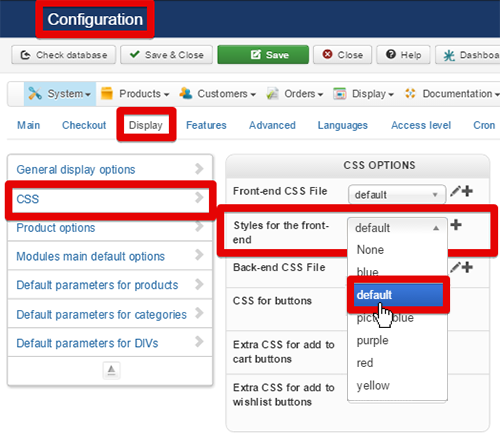Add new front-end style plus icon
Viewport: 500px width, 438px height.
[x=456, y=225]
